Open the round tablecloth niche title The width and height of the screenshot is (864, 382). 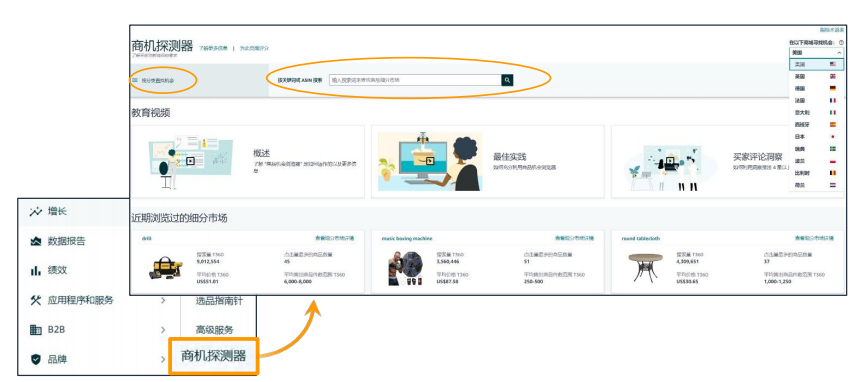point(640,239)
